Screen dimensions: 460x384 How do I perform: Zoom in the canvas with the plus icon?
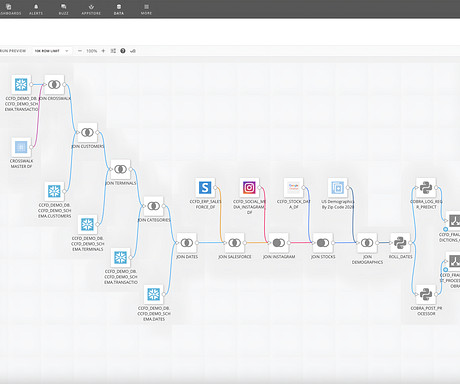click(x=103, y=51)
